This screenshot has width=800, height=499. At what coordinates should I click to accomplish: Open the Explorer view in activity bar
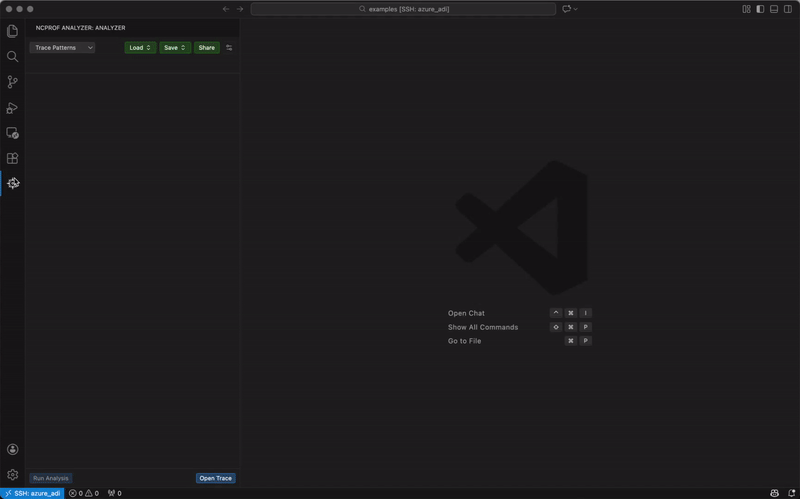click(x=13, y=31)
